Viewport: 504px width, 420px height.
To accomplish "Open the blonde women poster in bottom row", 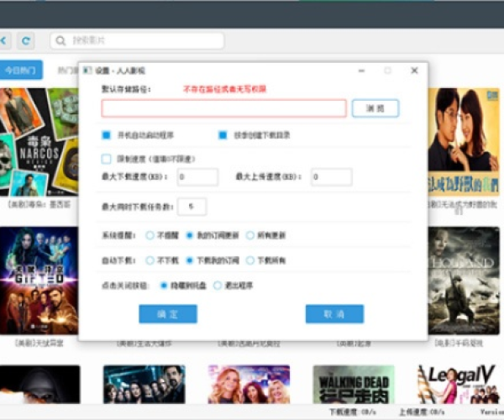I will [x=249, y=385].
